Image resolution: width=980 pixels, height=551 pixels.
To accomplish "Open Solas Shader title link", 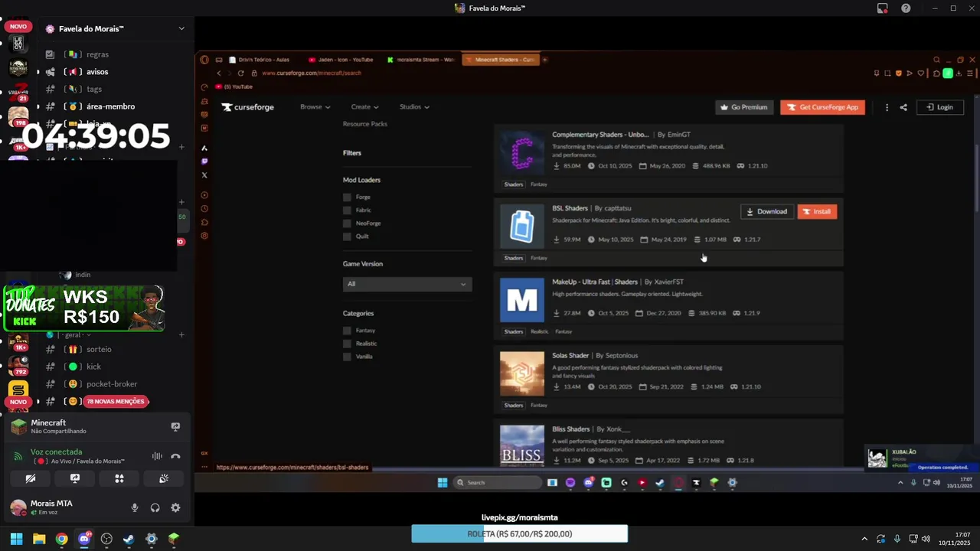I will point(570,355).
